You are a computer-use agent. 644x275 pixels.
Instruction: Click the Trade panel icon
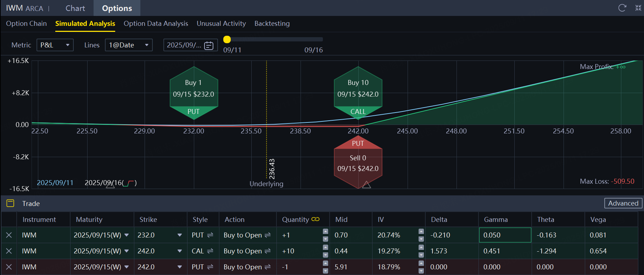[x=10, y=203]
